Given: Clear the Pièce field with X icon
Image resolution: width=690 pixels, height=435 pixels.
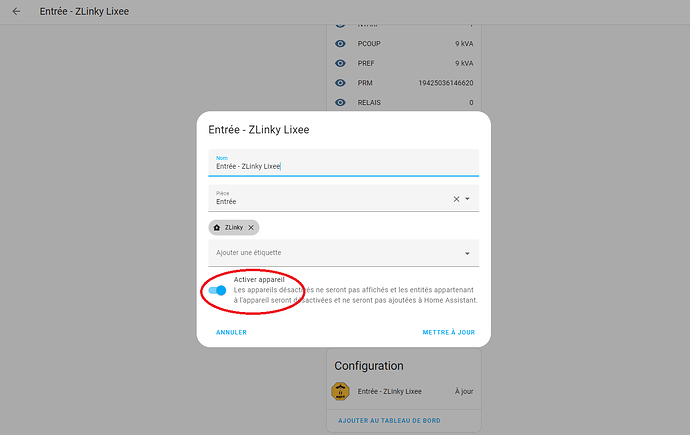Looking at the screenshot, I should (456, 199).
